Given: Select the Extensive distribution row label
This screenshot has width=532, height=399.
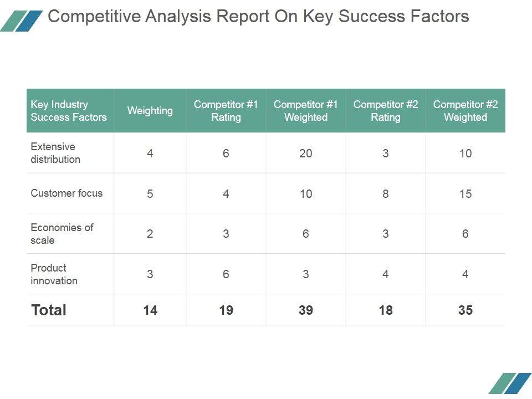Looking at the screenshot, I should coord(55,153).
